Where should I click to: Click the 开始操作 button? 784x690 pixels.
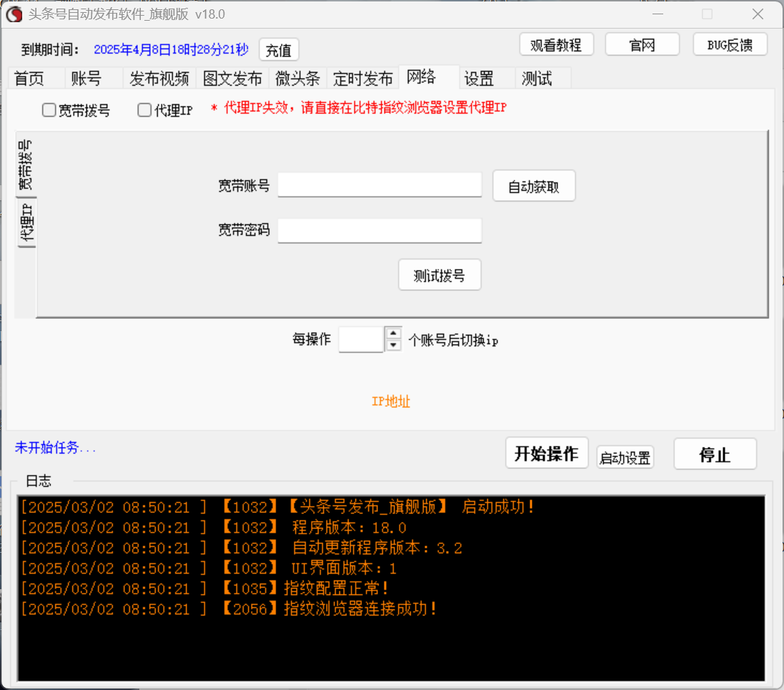tap(547, 453)
